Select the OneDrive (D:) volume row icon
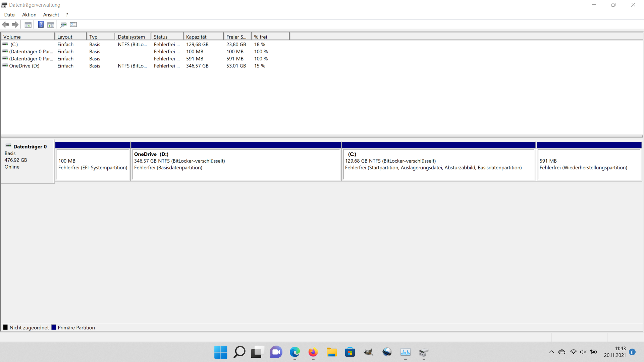This screenshot has width=644, height=362. click(5, 66)
